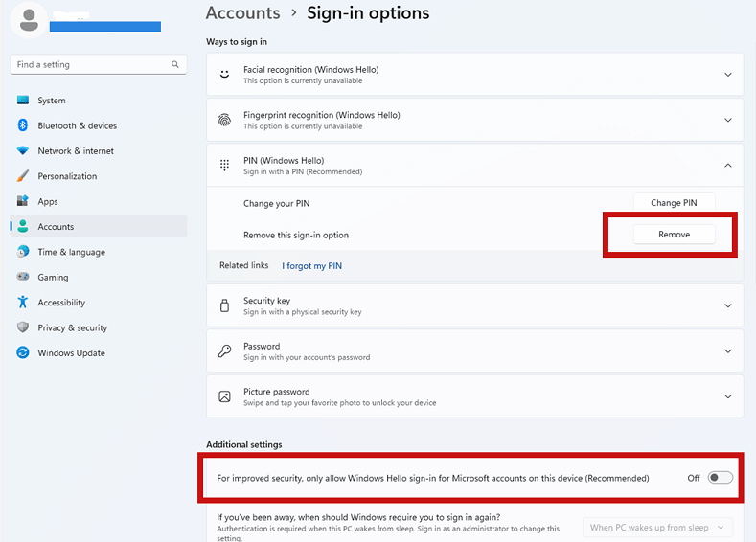The image size is (756, 542).
Task: Select Apps in the sidebar
Action: point(99,201)
